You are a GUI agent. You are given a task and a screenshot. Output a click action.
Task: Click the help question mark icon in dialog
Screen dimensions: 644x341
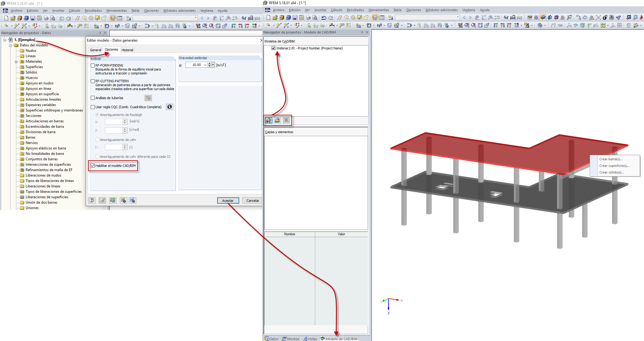pos(92,200)
